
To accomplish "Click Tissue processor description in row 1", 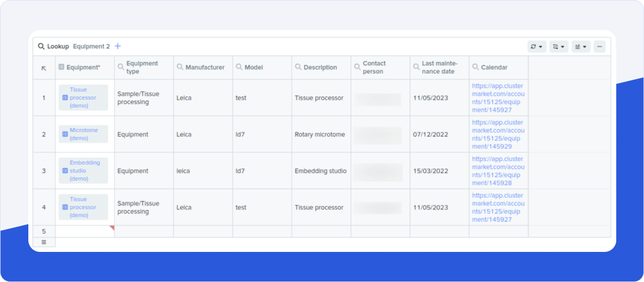I will [322, 98].
